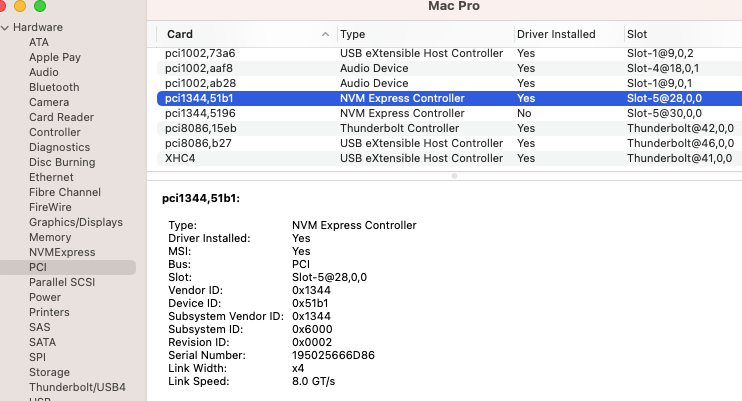Click the Link Speed value 8.0 GT/s
This screenshot has height=401, width=742.
[x=313, y=381]
